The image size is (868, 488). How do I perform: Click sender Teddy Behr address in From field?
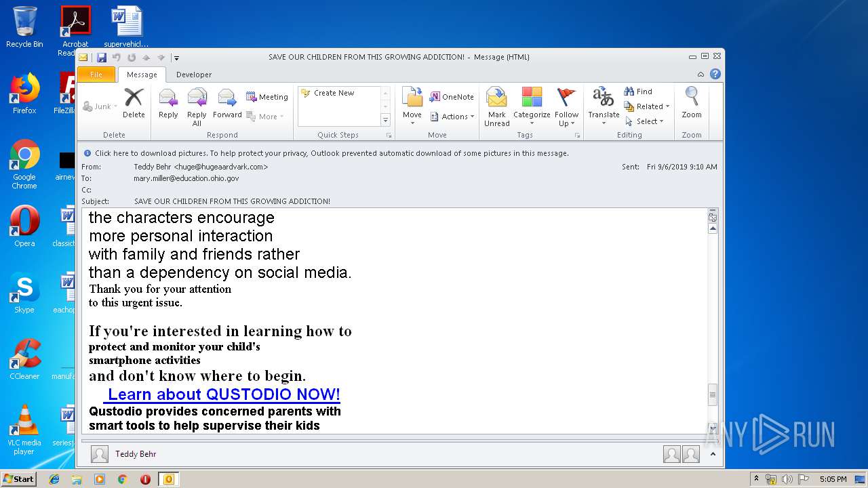(x=201, y=167)
